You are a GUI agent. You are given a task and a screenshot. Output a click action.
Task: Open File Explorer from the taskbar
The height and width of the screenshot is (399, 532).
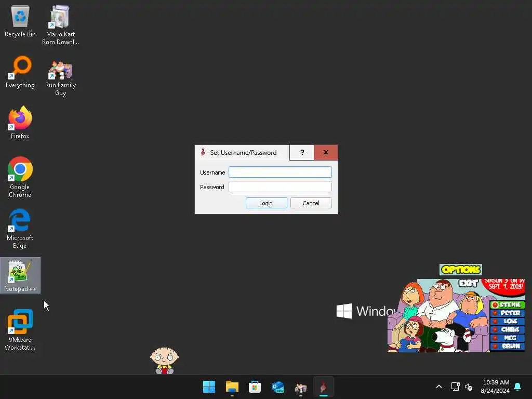(232, 387)
